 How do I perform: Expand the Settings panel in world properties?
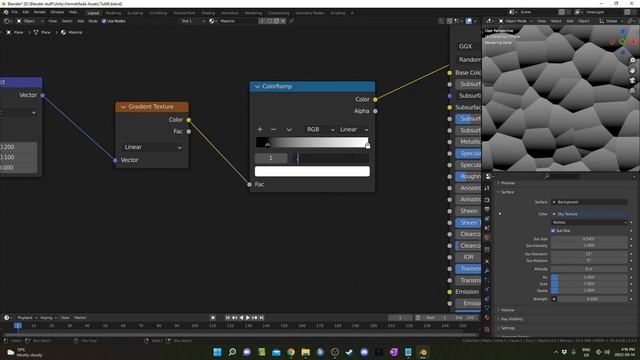pyautogui.click(x=507, y=328)
